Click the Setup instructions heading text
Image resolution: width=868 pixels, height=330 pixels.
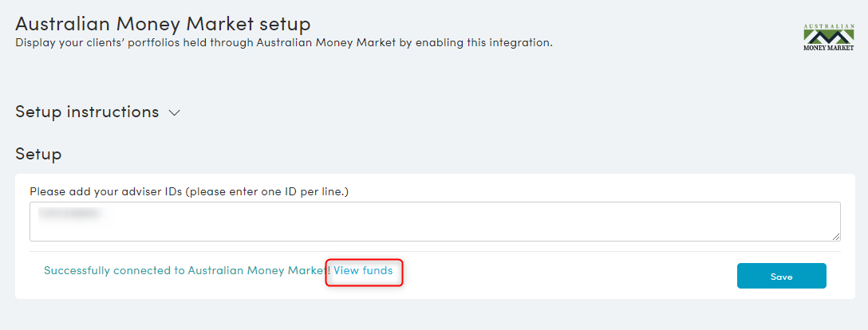click(87, 112)
